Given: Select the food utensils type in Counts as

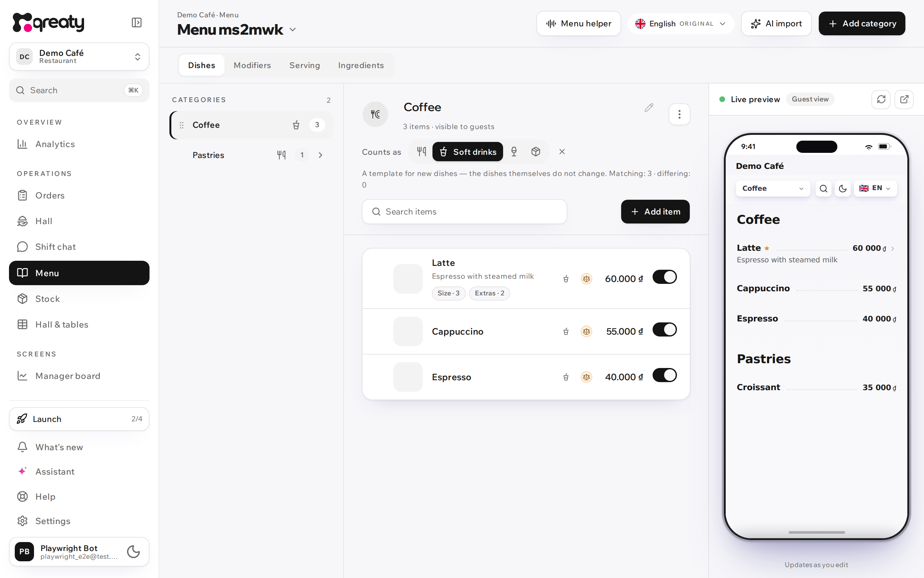Looking at the screenshot, I should pyautogui.click(x=422, y=152).
